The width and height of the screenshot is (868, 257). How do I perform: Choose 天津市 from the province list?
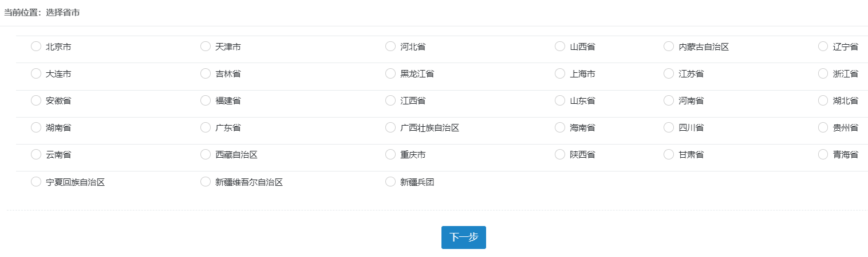tap(206, 46)
